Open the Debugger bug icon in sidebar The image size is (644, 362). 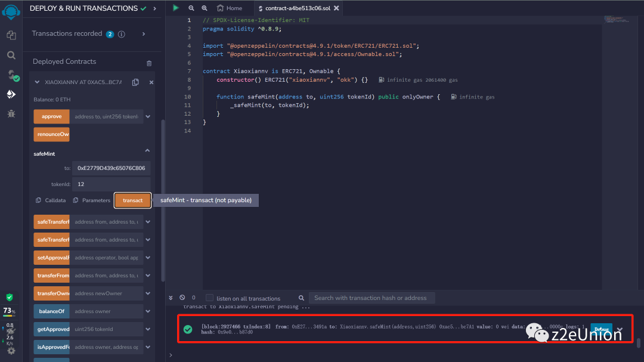pyautogui.click(x=11, y=113)
